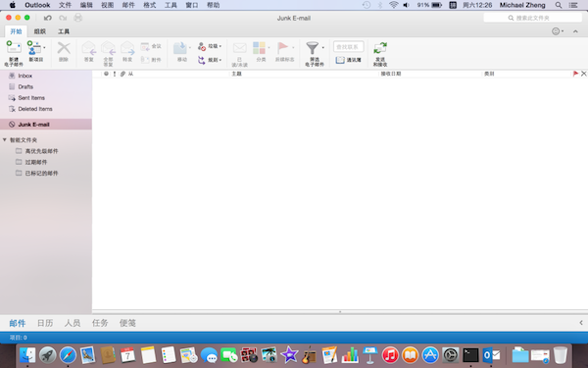
Task: Open Terminal from the Dock
Action: coord(470,355)
